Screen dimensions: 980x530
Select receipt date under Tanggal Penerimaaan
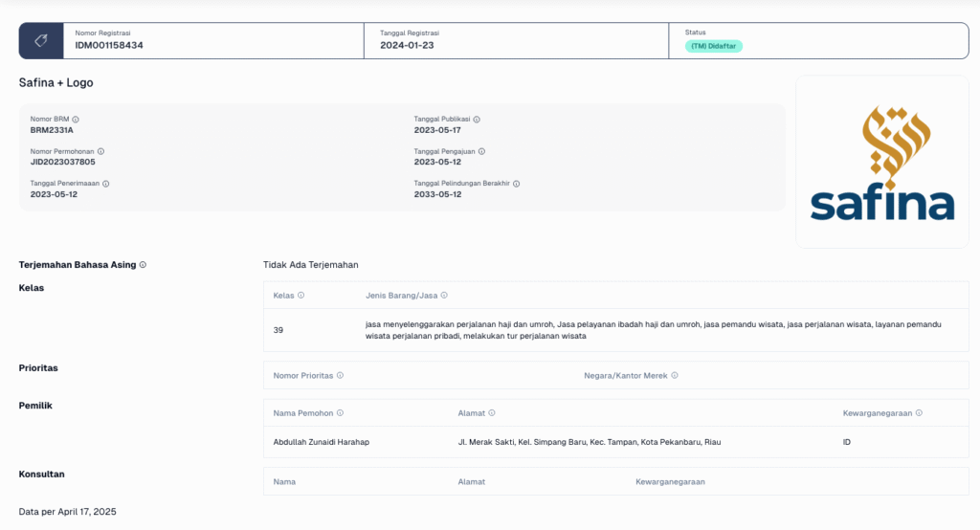click(54, 194)
